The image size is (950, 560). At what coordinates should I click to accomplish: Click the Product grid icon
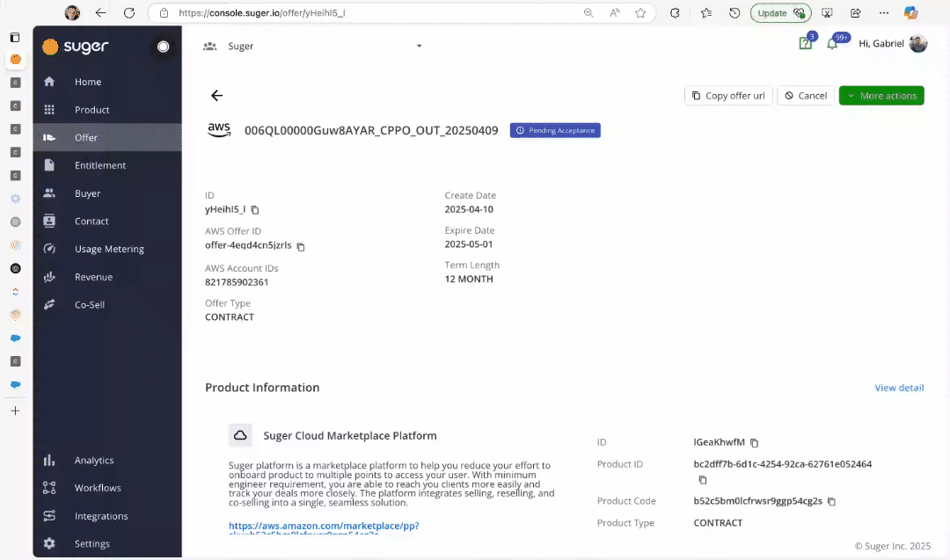49,110
